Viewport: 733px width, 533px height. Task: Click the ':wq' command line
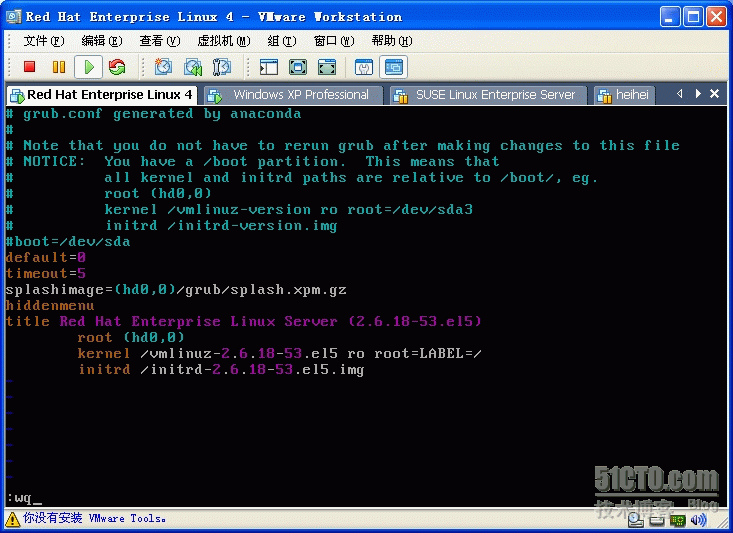23,498
